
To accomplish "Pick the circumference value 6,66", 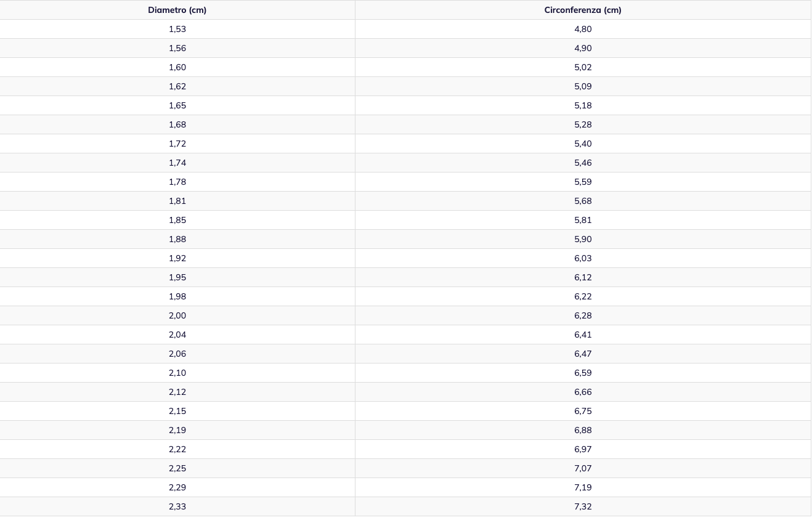I will click(583, 392).
